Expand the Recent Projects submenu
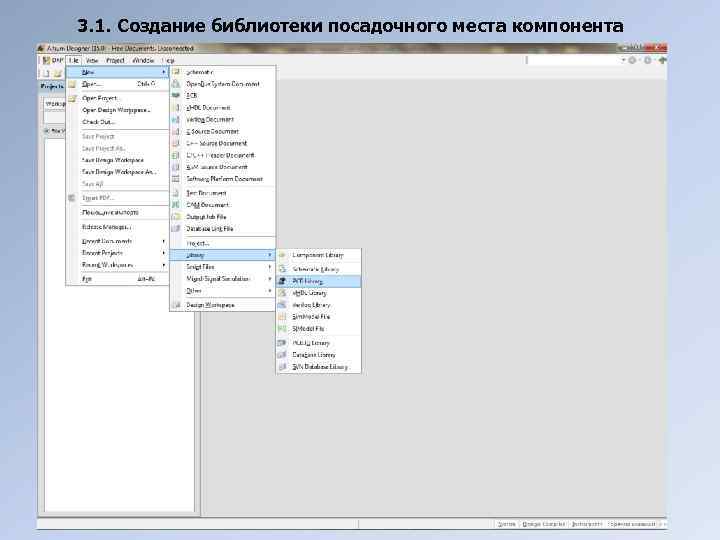The image size is (720, 540). [118, 253]
